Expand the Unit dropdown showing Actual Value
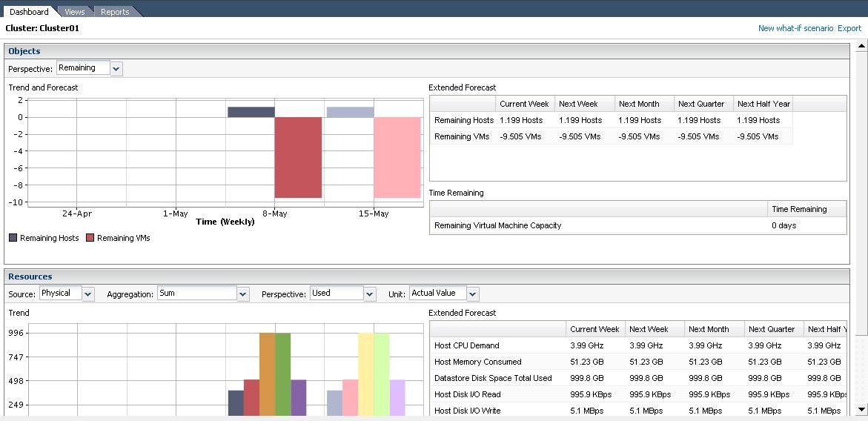Image resolution: width=868 pixels, height=421 pixels. click(x=473, y=294)
